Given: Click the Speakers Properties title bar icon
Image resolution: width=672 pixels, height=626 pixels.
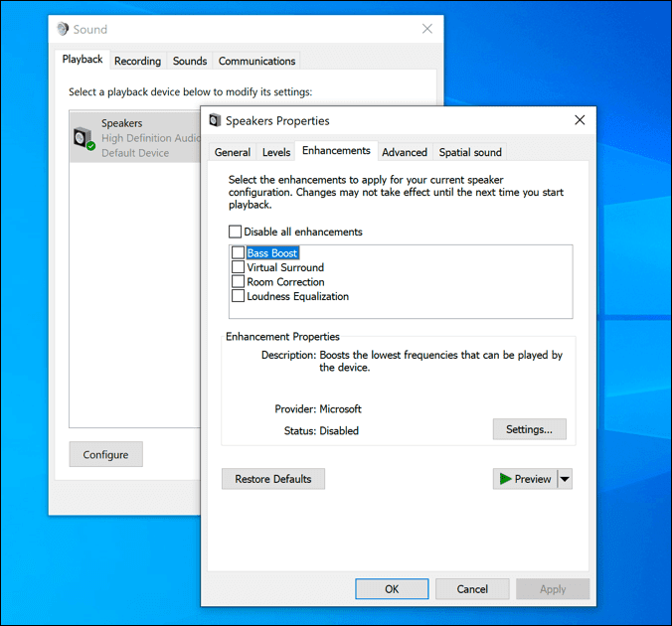Looking at the screenshot, I should (215, 120).
